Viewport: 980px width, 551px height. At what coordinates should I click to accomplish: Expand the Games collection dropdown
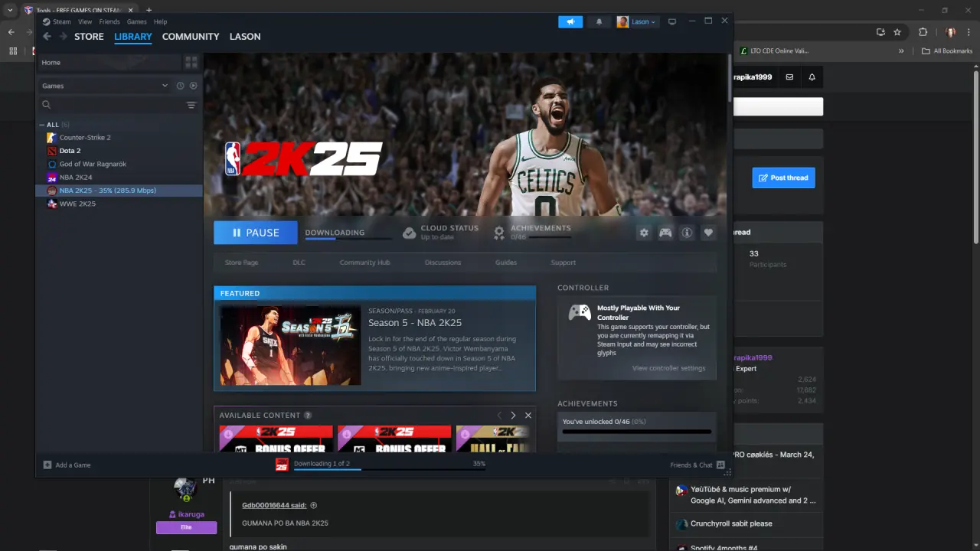tap(165, 86)
